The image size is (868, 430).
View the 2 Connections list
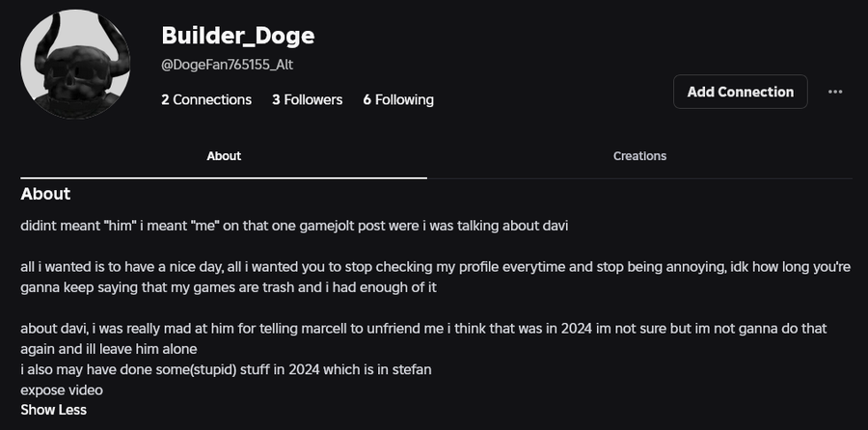[206, 99]
